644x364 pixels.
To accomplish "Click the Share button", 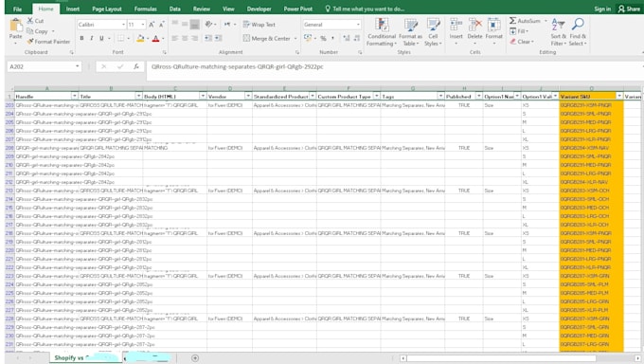I will (629, 9).
